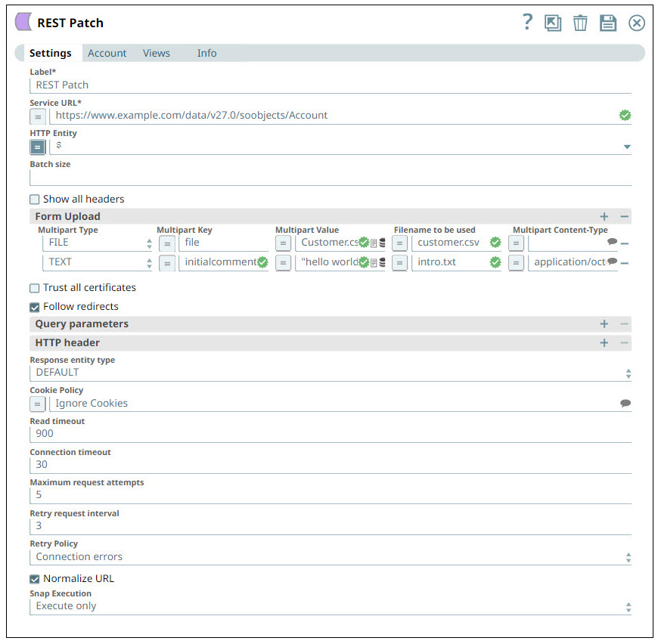The image size is (658, 644).
Task: Close the REST Patch settings dialog
Action: click(637, 23)
